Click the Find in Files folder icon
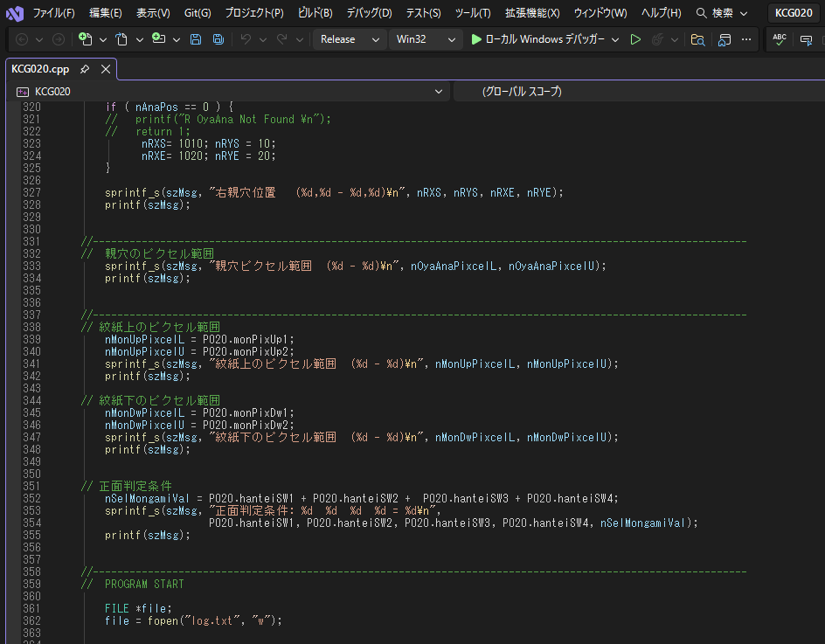Viewport: 825px width, 644px height. point(697,39)
